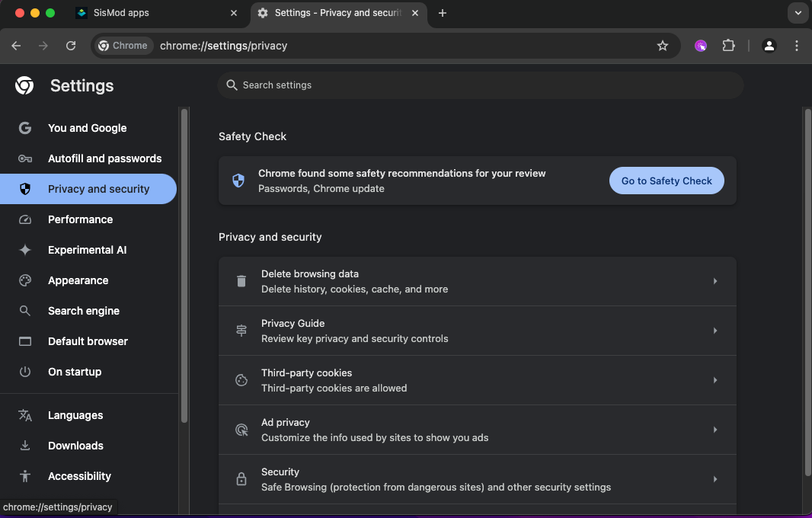812x518 pixels.
Task: Click the forward navigation arrow
Action: 43,46
